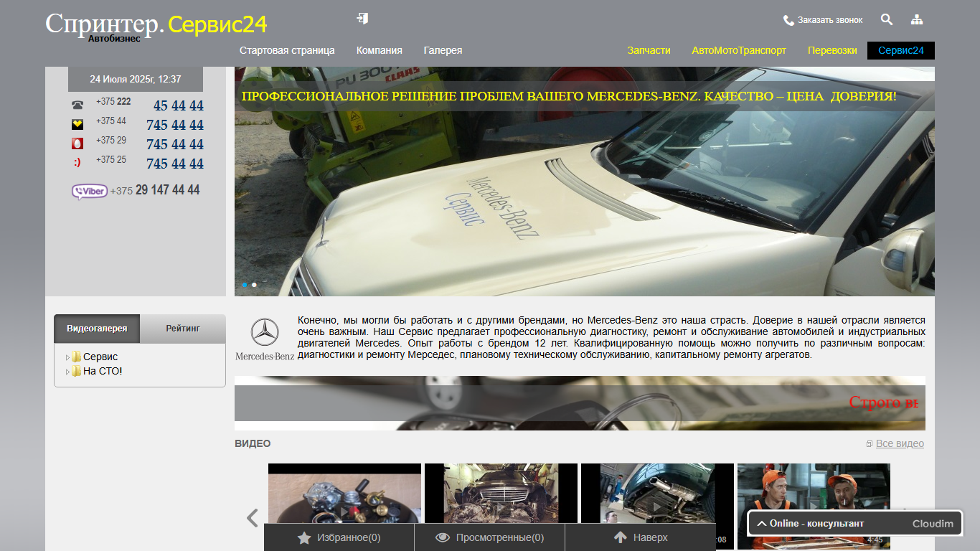The height and width of the screenshot is (551, 980).
Task: Click Viber number +375 29 147 44 44
Action: (155, 190)
